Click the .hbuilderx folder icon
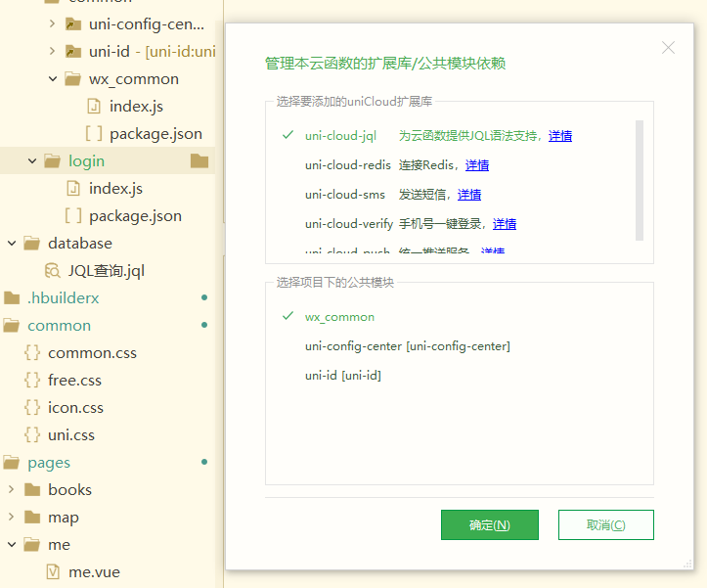The height and width of the screenshot is (588, 707). pyautogui.click(x=12, y=297)
